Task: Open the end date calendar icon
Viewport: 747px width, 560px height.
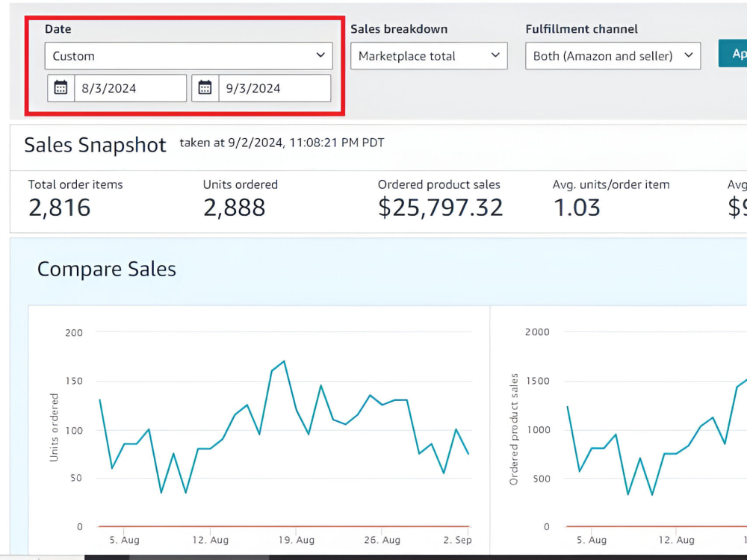Action: click(x=205, y=88)
